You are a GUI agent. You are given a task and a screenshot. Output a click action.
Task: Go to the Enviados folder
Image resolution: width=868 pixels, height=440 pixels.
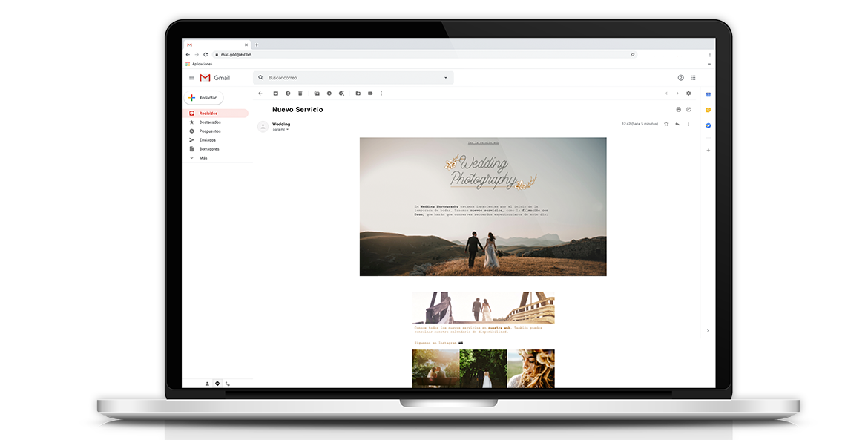pos(207,140)
